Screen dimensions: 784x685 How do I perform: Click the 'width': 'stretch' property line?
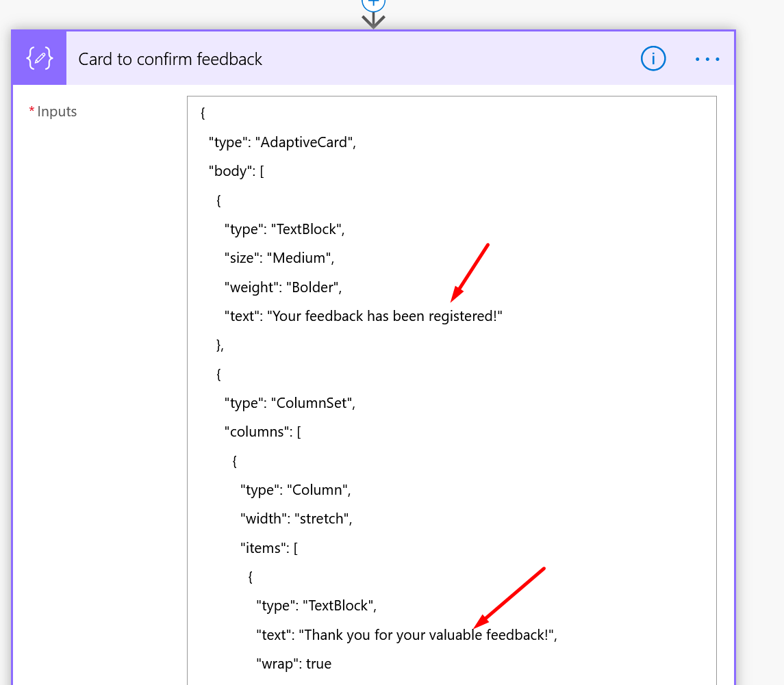pos(294,518)
